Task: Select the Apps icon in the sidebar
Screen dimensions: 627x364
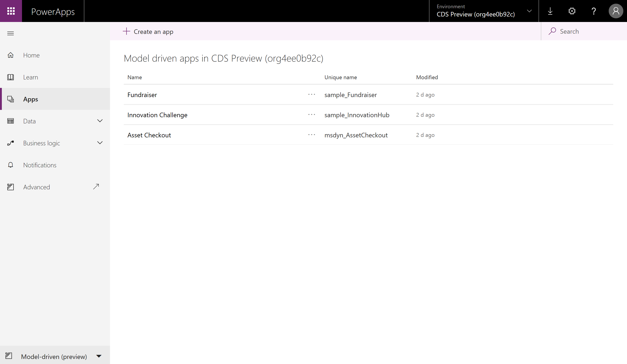Action: (x=11, y=99)
